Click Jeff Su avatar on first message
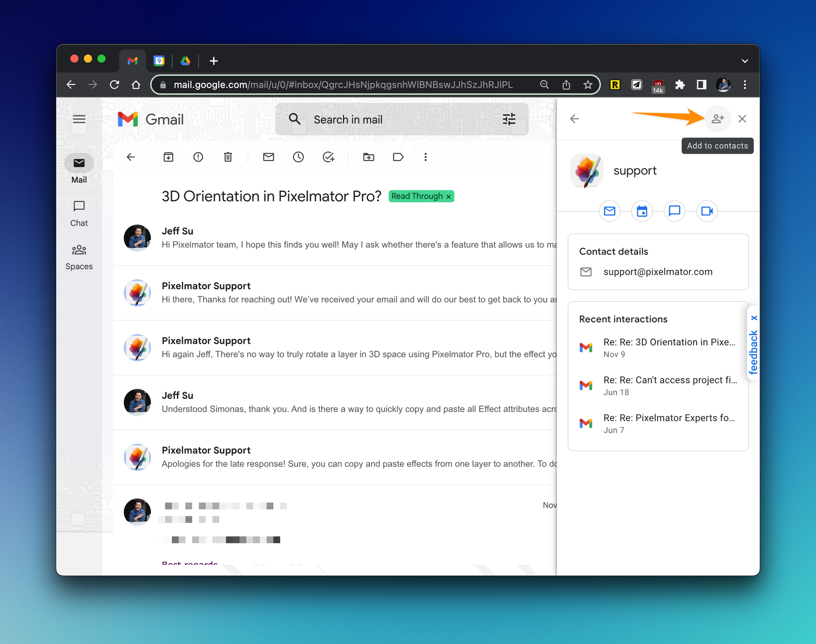This screenshot has height=644, width=816. (x=137, y=238)
